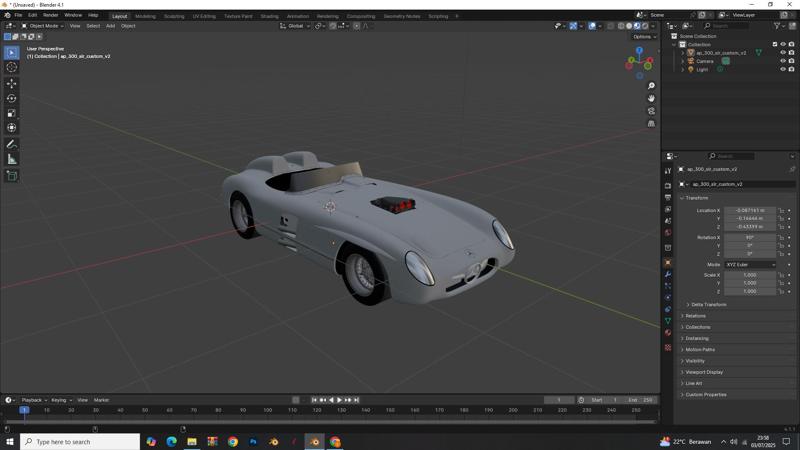Open the viewport Add menu
800x450 pixels.
tap(110, 26)
